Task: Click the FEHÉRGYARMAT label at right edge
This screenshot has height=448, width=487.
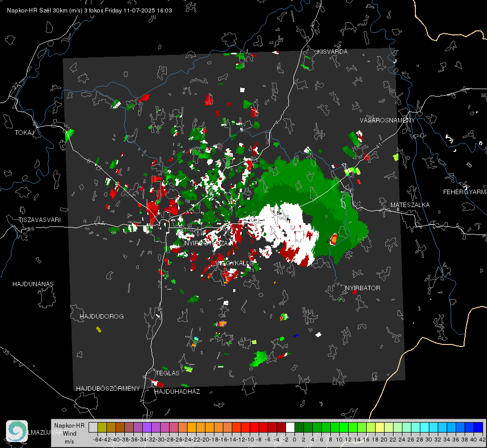Action: 465,192
